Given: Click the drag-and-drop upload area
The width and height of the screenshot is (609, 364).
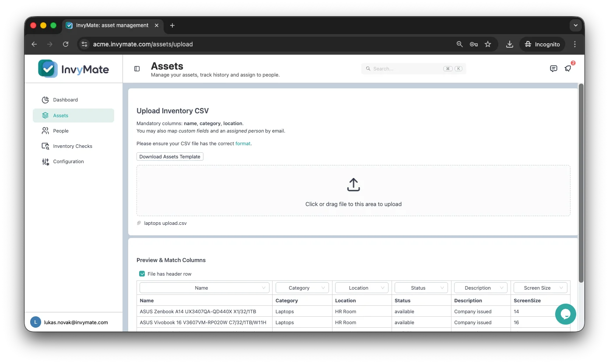Looking at the screenshot, I should 353,190.
